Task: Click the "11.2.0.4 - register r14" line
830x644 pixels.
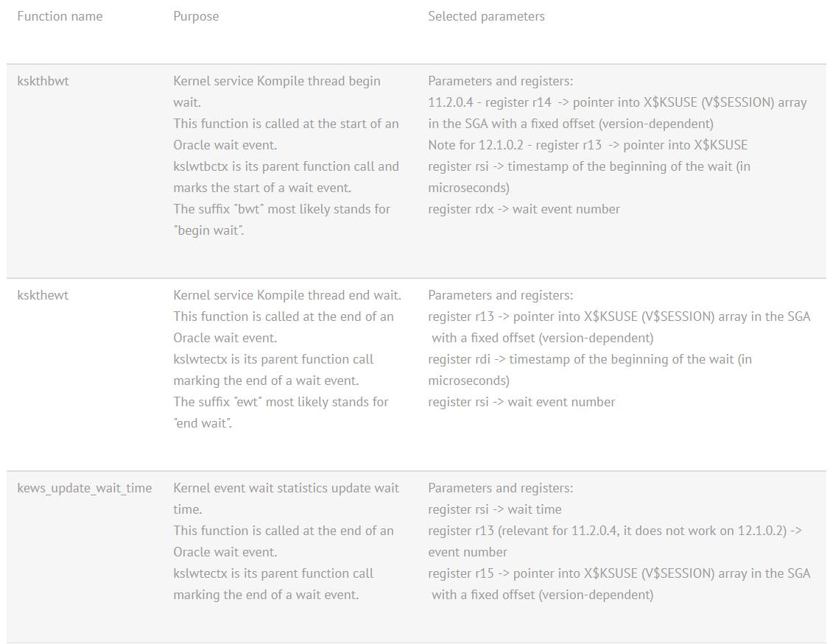Action: tap(617, 102)
